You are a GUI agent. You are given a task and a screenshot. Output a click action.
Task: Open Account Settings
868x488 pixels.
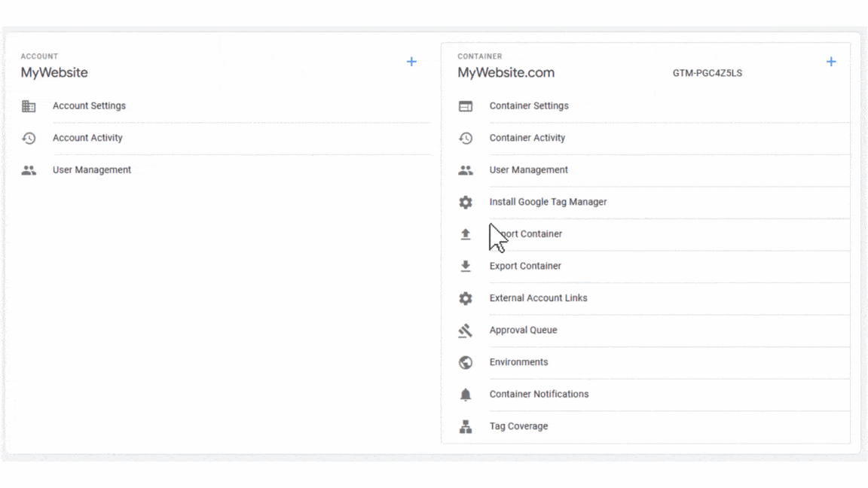89,105
